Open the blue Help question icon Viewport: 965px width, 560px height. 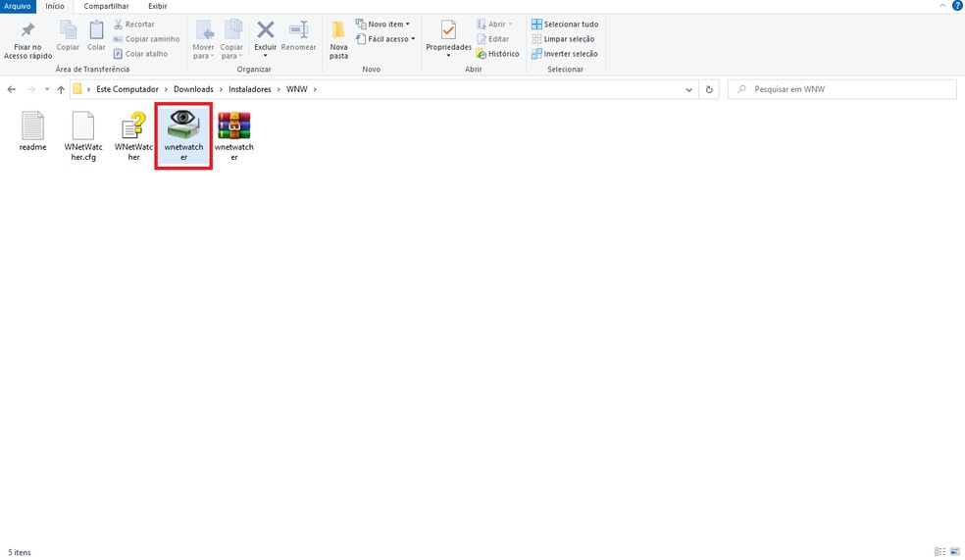pyautogui.click(x=957, y=6)
